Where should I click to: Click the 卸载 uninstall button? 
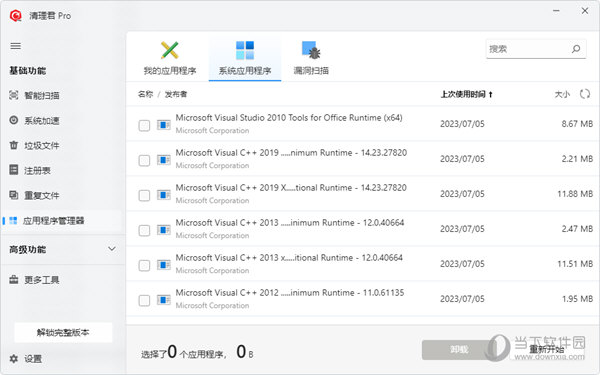(458, 349)
